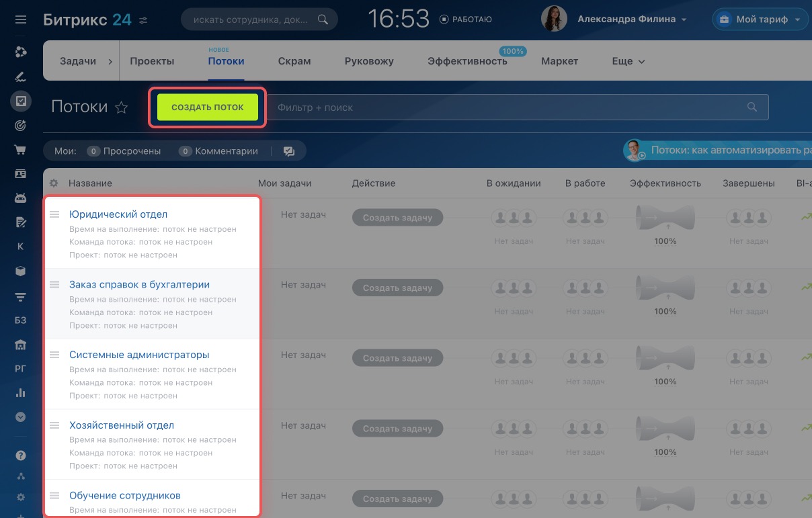The image size is (812, 518).
Task: Click the switch icon next to Битрикс 24 logo
Action: (x=143, y=21)
